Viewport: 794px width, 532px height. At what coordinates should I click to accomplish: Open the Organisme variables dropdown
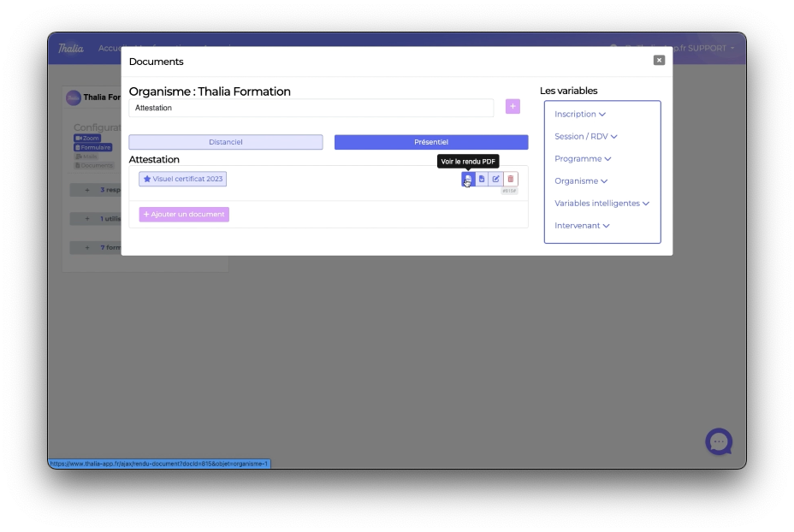pyautogui.click(x=580, y=181)
